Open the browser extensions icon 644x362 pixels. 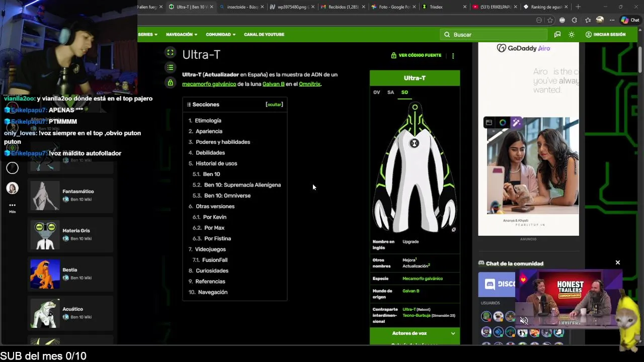pyautogui.click(x=575, y=20)
